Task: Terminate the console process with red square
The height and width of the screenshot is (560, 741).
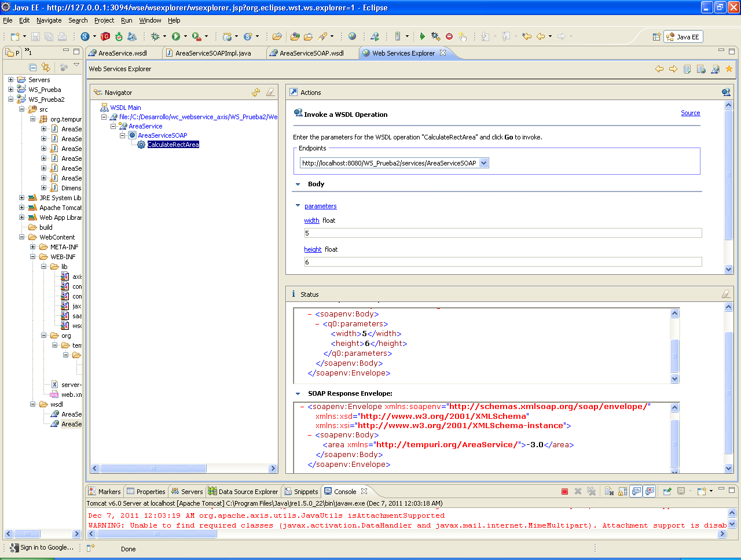Action: point(564,492)
